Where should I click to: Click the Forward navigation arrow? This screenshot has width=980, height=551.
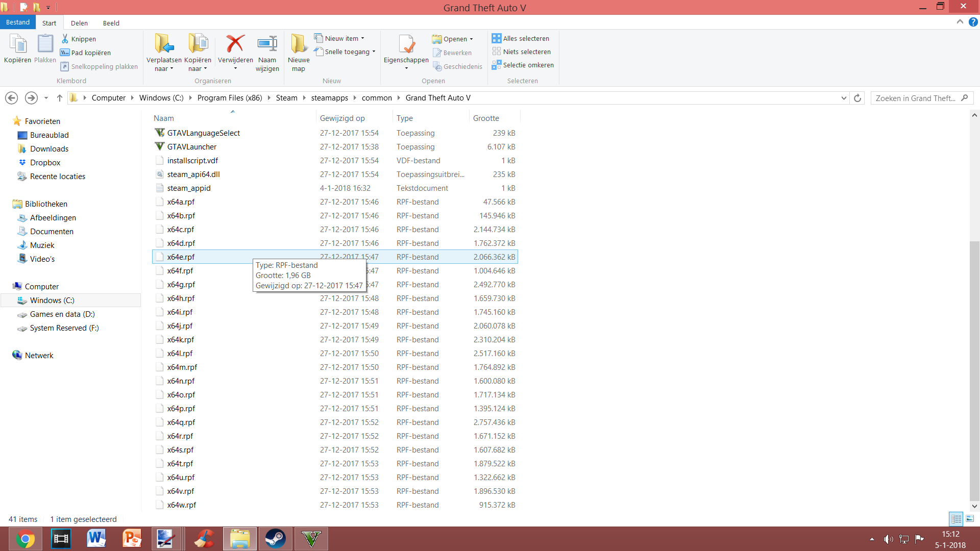coord(31,98)
